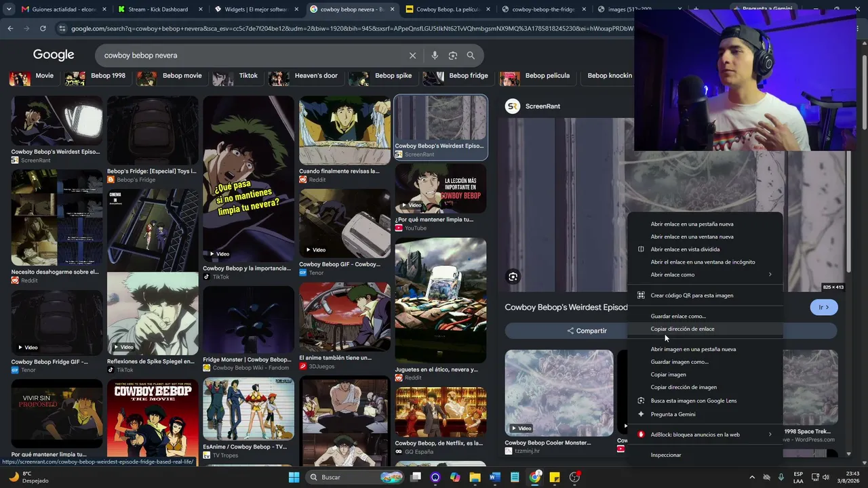Open the Windows Start menu
Image resolution: width=868 pixels, height=488 pixels.
point(294,477)
